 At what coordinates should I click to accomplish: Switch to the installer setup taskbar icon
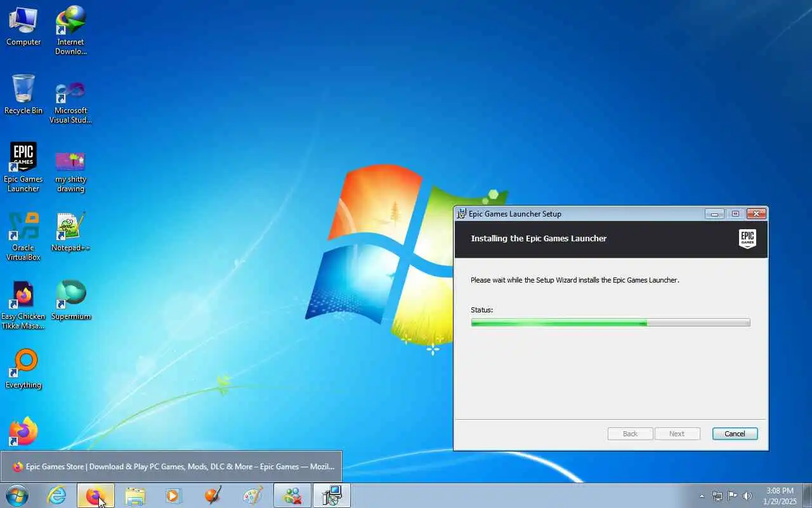[x=332, y=496]
